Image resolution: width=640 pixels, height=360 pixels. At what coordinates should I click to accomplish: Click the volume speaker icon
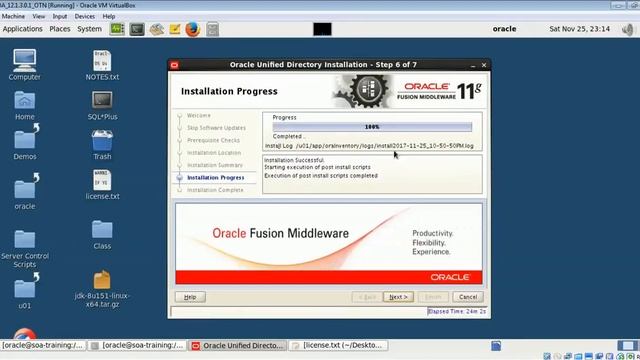628,29
